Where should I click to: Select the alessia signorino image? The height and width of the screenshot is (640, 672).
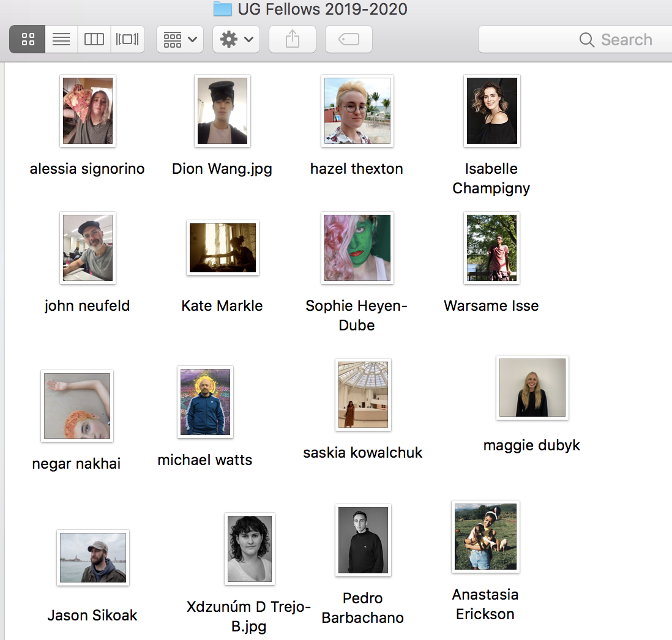pos(88,111)
